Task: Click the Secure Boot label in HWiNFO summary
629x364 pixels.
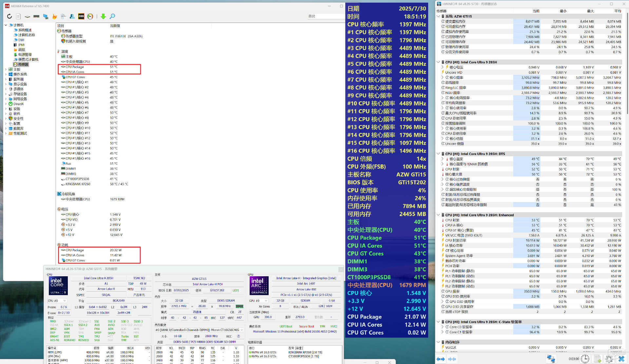Action: coord(306,326)
